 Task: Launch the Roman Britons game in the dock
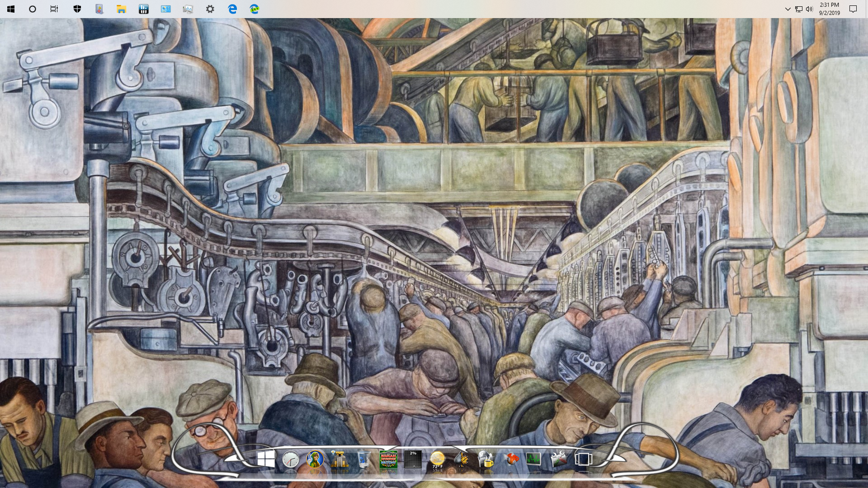(388, 460)
